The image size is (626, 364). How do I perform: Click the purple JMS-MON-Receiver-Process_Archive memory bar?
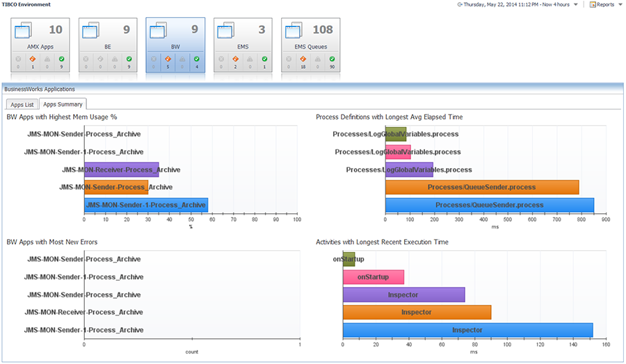[x=121, y=169]
